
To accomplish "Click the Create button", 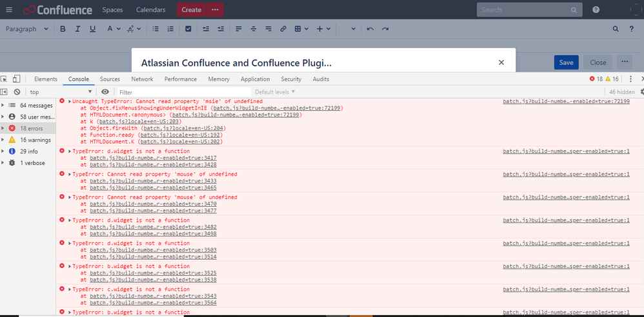I will tap(192, 10).
